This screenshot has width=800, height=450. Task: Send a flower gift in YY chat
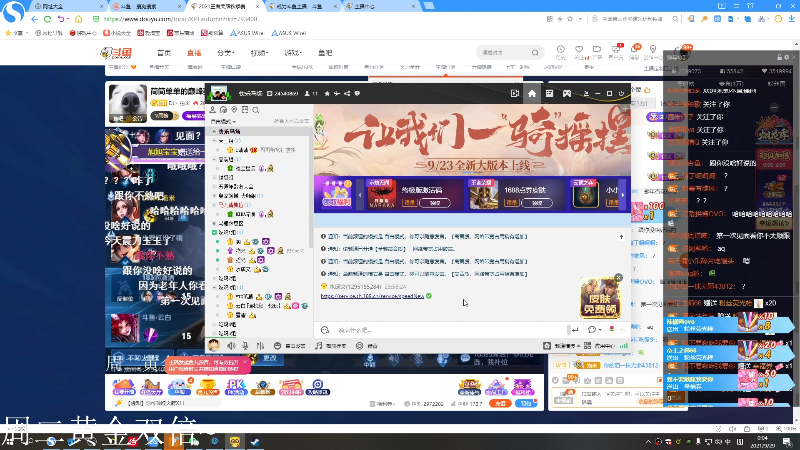612,329
